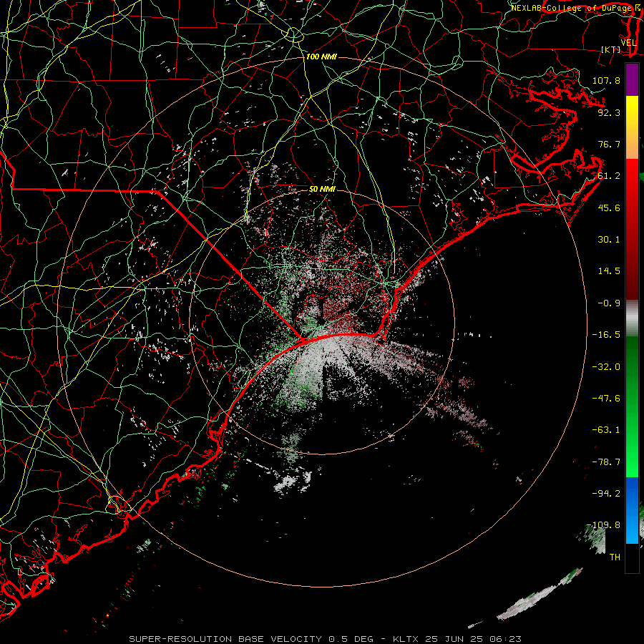This screenshot has height=644, width=644.
Task: Click the -47.6 velocity scale value
Action: coord(606,399)
